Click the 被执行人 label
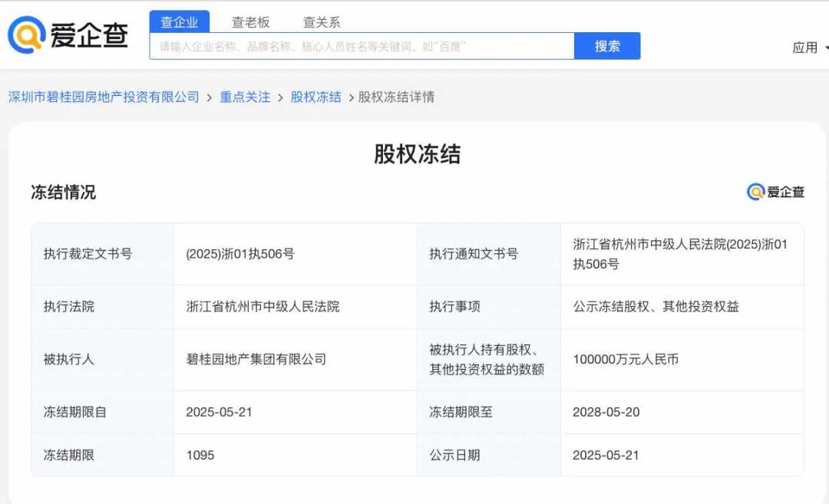Image resolution: width=829 pixels, height=504 pixels. 69,359
